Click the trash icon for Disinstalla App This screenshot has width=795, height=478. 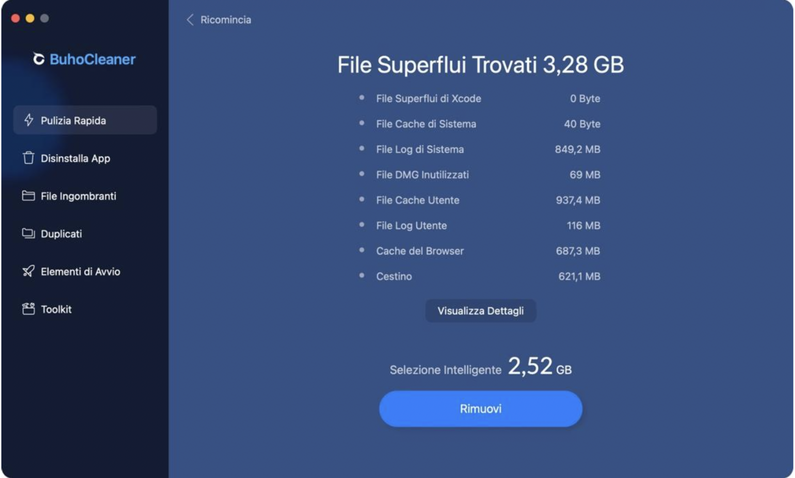28,158
